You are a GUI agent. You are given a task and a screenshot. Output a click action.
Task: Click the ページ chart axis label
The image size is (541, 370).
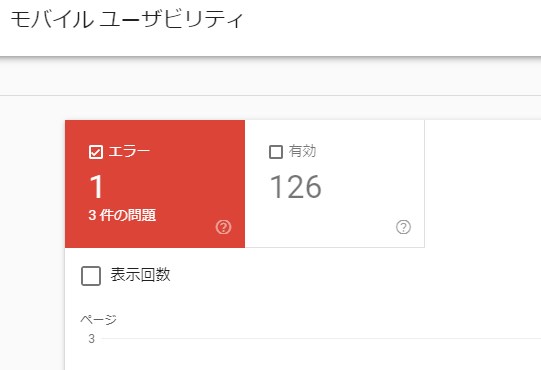[x=98, y=319]
